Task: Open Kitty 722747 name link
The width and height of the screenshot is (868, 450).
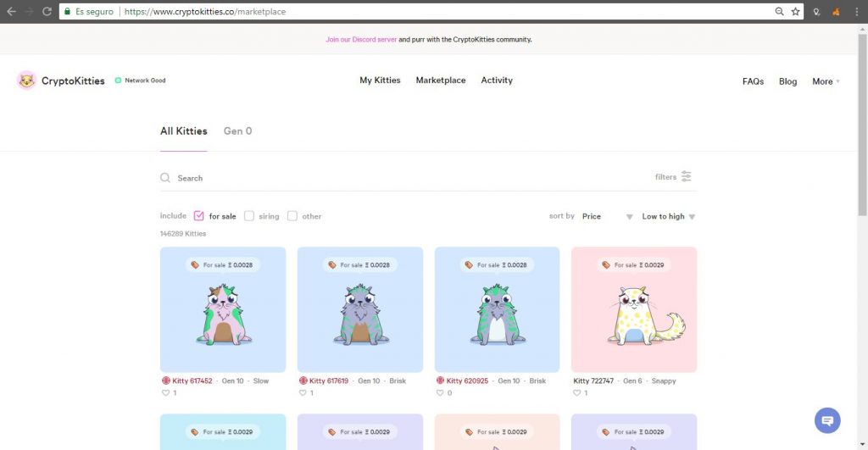Action: [x=593, y=381]
